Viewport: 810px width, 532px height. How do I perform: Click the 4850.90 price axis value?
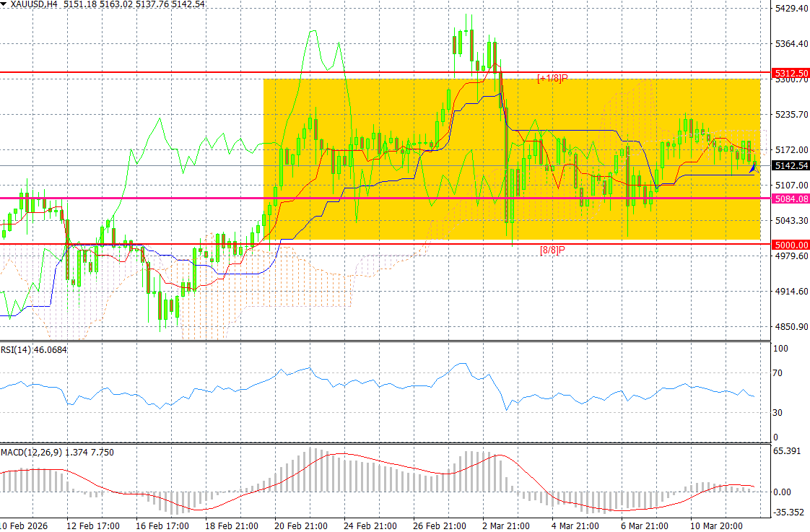point(792,327)
